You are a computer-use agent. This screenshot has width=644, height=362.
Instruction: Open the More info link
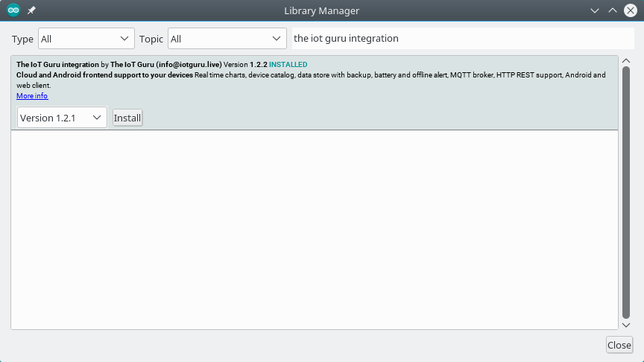[32, 96]
